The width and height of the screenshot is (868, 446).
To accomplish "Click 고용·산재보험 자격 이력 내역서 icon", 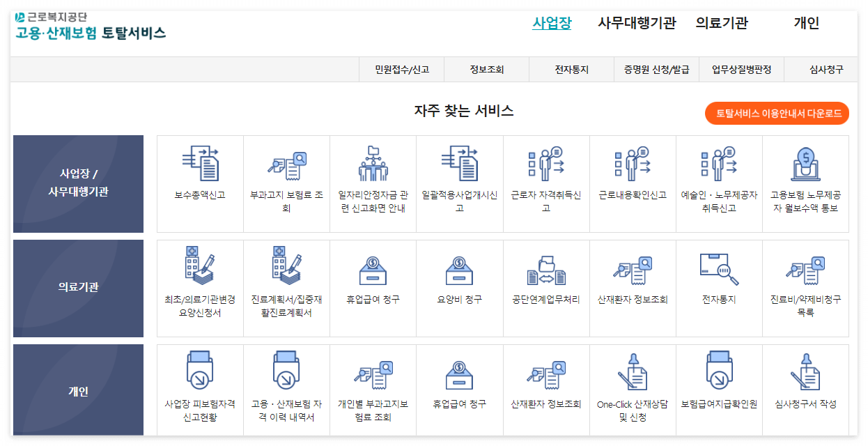I will tap(286, 371).
